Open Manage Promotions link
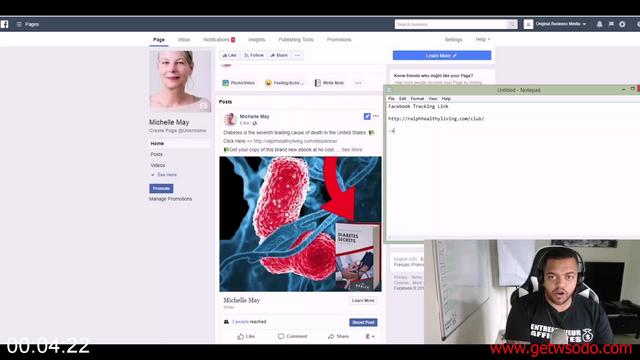This screenshot has height=360, width=640. pos(170,199)
